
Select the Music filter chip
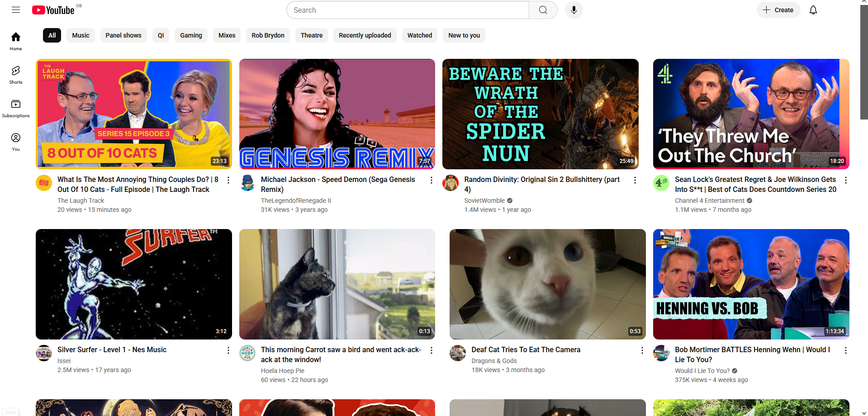81,35
